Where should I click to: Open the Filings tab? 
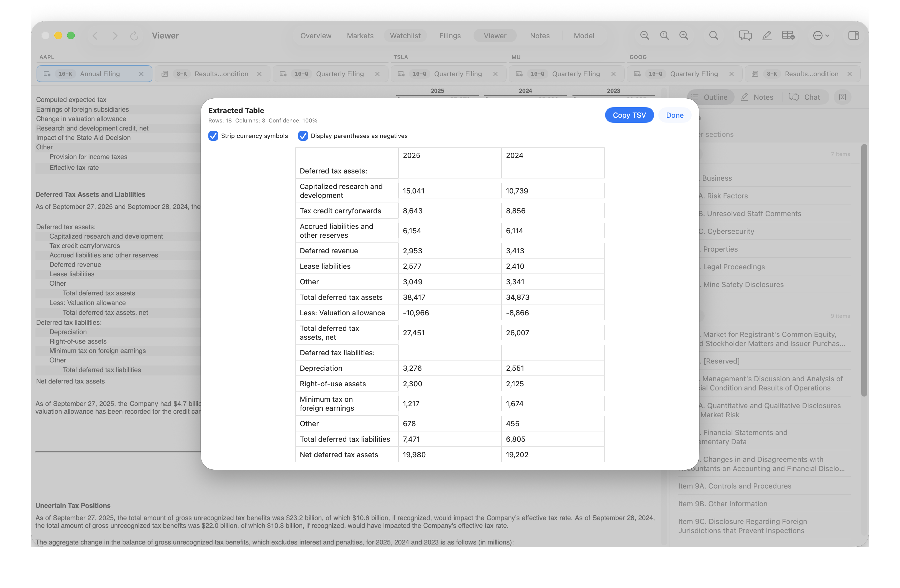(x=450, y=35)
